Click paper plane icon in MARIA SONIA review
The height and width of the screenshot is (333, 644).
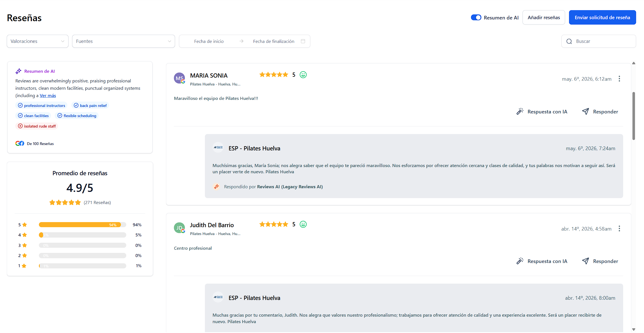click(x=585, y=111)
